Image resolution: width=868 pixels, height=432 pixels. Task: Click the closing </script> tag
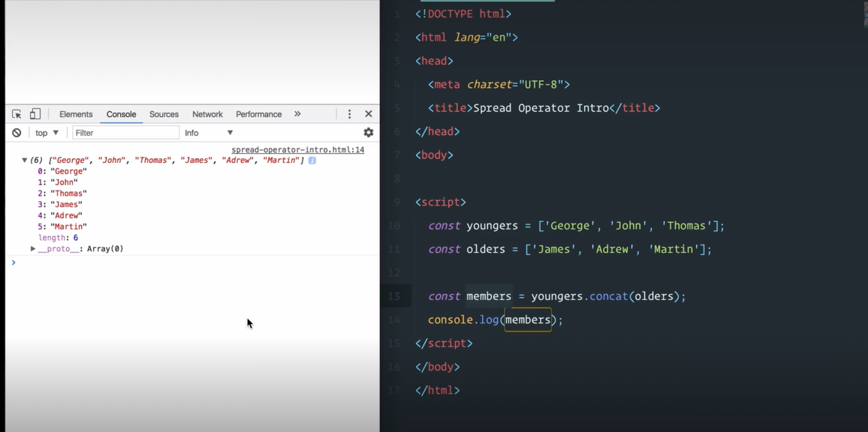444,343
